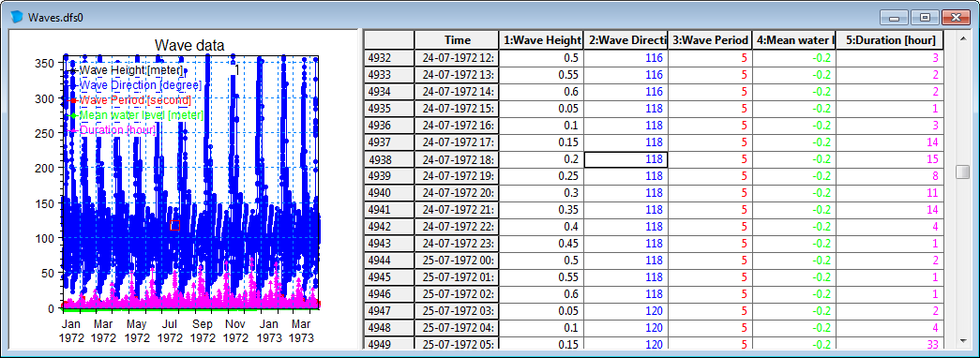
Task: Select row header 4944
Action: 389,260
